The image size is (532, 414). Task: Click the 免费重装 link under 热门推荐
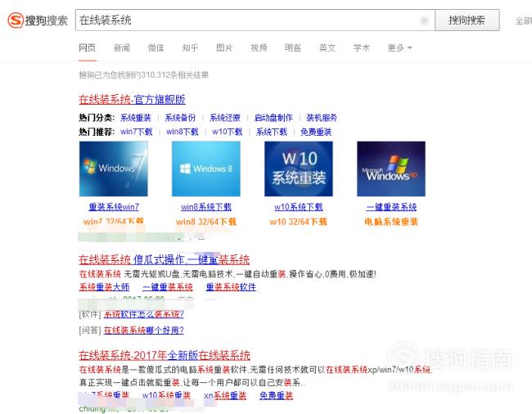coord(316,132)
